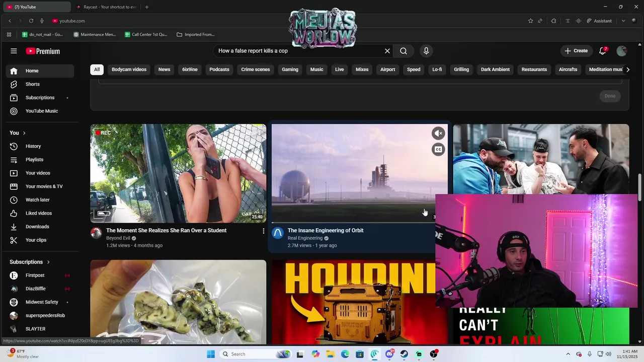
Task: Select the Dark Ambient chip
Action: point(495,69)
